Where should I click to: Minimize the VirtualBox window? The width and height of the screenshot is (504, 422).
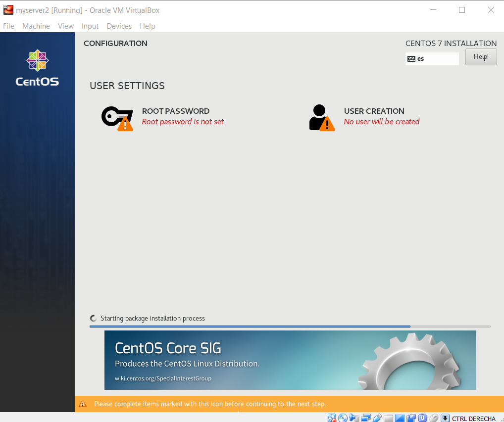point(433,10)
